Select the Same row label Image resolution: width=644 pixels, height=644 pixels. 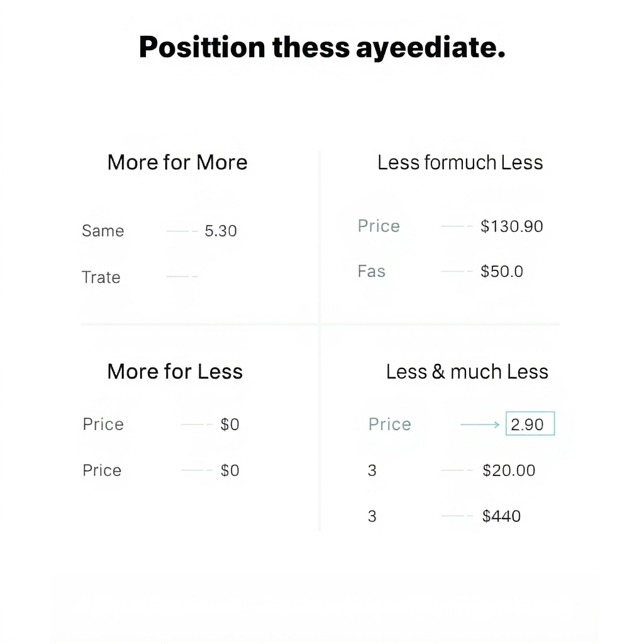(103, 231)
